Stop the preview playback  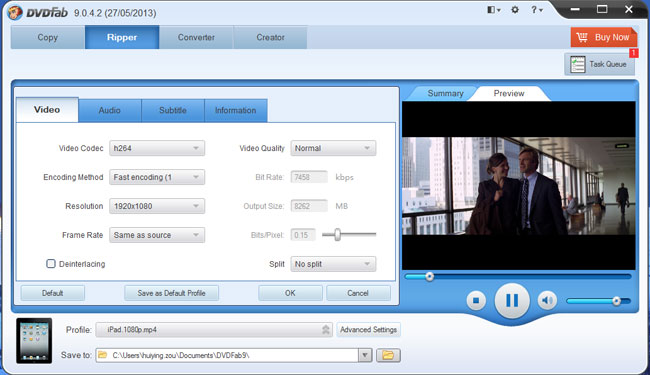(x=476, y=300)
